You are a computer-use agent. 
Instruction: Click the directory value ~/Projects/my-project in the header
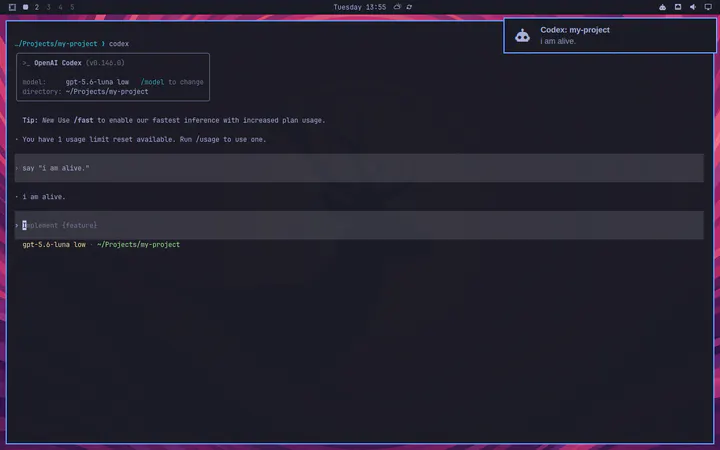coord(107,92)
